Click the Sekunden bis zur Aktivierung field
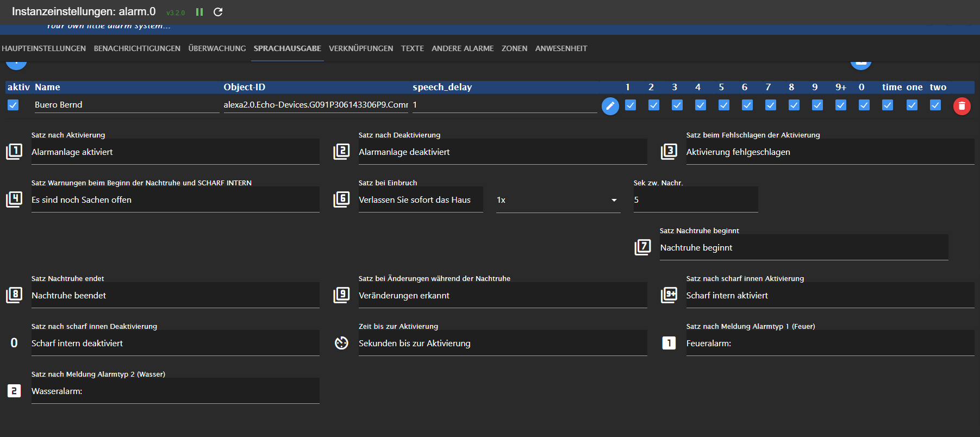The height and width of the screenshot is (437, 980). pyautogui.click(x=503, y=343)
